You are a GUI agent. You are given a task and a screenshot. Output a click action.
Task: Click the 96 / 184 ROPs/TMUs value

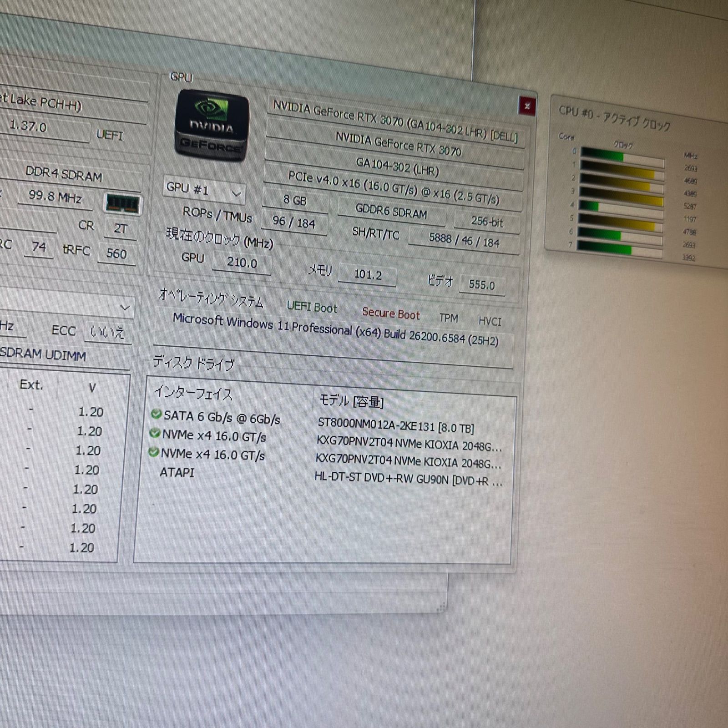pyautogui.click(x=294, y=222)
